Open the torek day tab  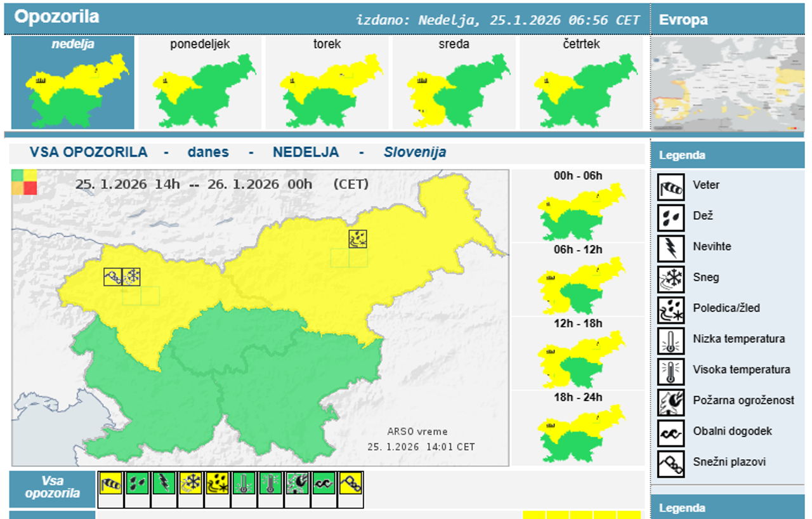[327, 82]
